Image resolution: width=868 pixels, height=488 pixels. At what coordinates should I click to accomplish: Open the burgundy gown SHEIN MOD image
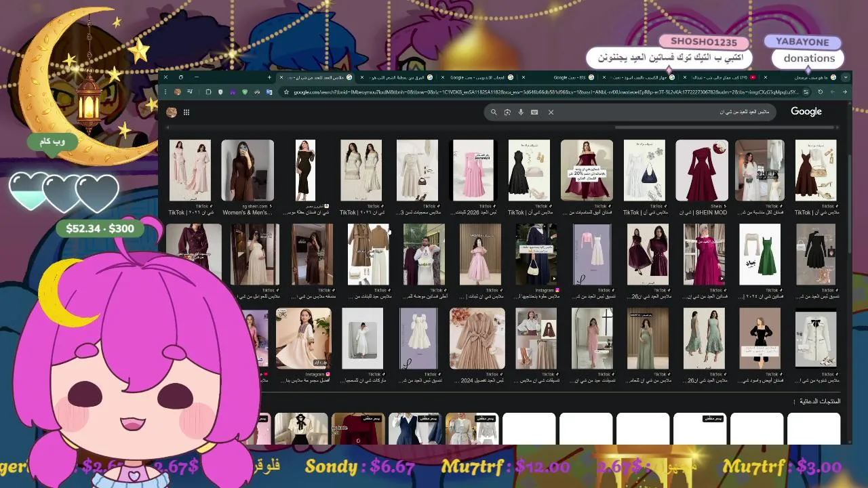[x=702, y=170]
